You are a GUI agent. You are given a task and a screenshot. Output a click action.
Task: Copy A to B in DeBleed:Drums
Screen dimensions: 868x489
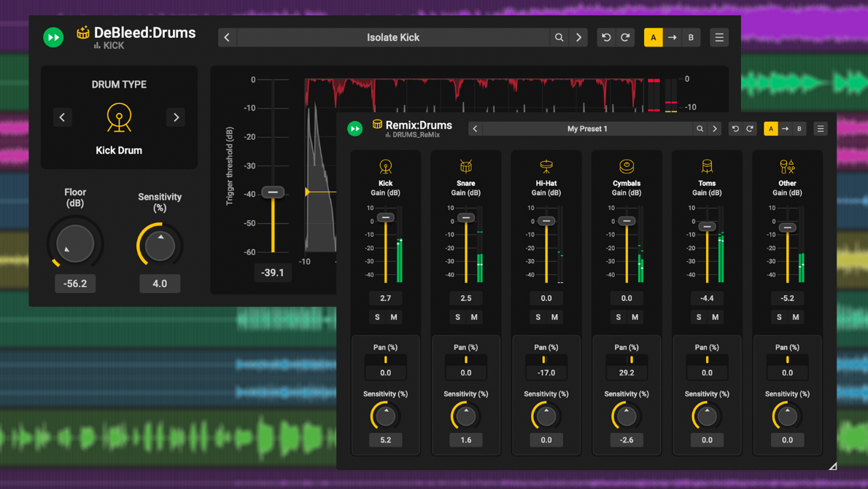672,38
